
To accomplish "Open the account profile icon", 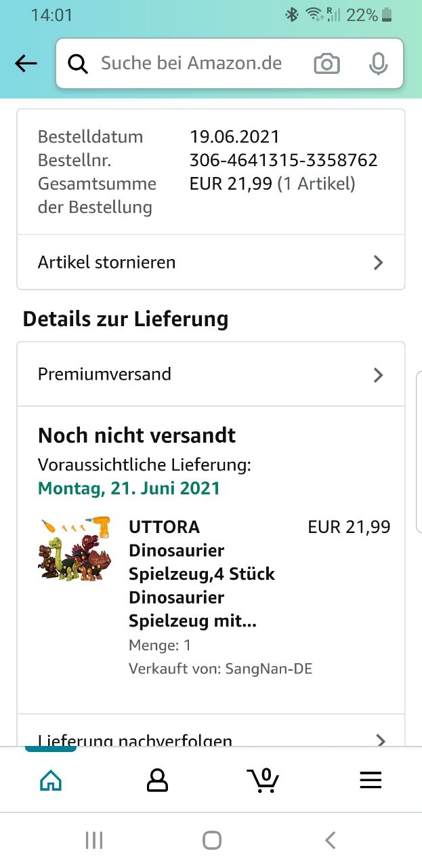I will pos(157,781).
